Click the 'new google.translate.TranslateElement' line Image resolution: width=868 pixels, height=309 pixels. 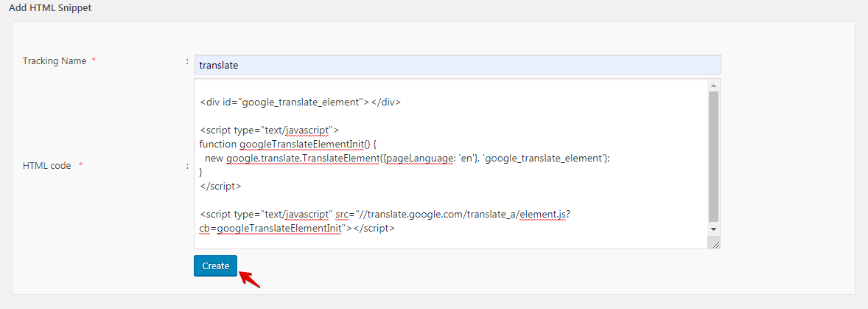tap(407, 159)
